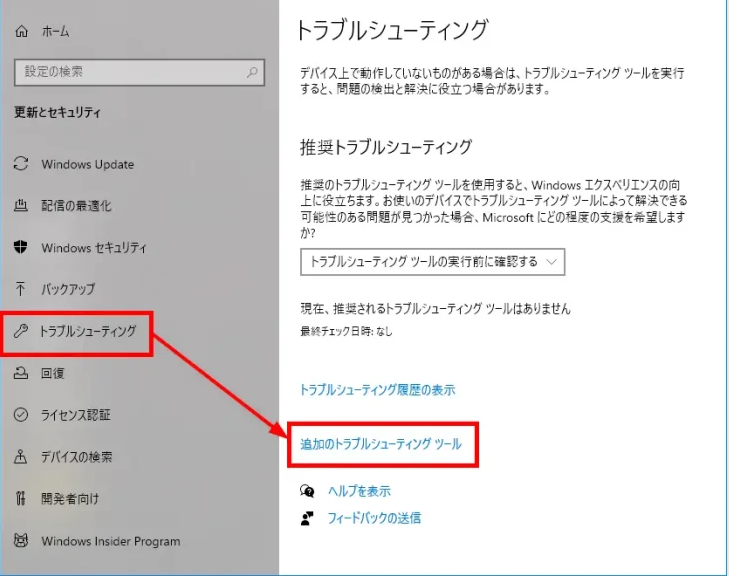Viewport: 729px width, 576px height.
Task: Open ライセンス認証 section
Action: point(76,415)
